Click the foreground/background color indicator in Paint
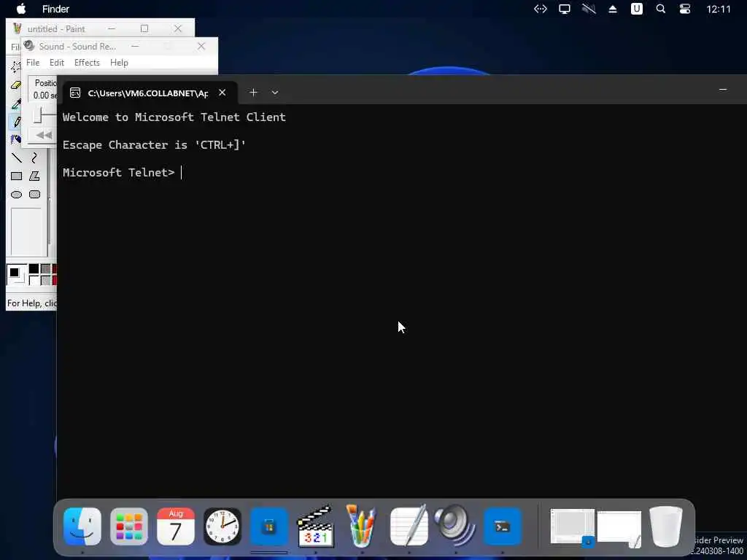 17,275
